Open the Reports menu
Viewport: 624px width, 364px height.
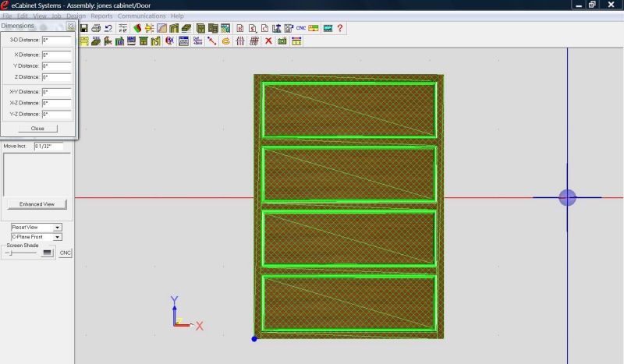coord(101,16)
